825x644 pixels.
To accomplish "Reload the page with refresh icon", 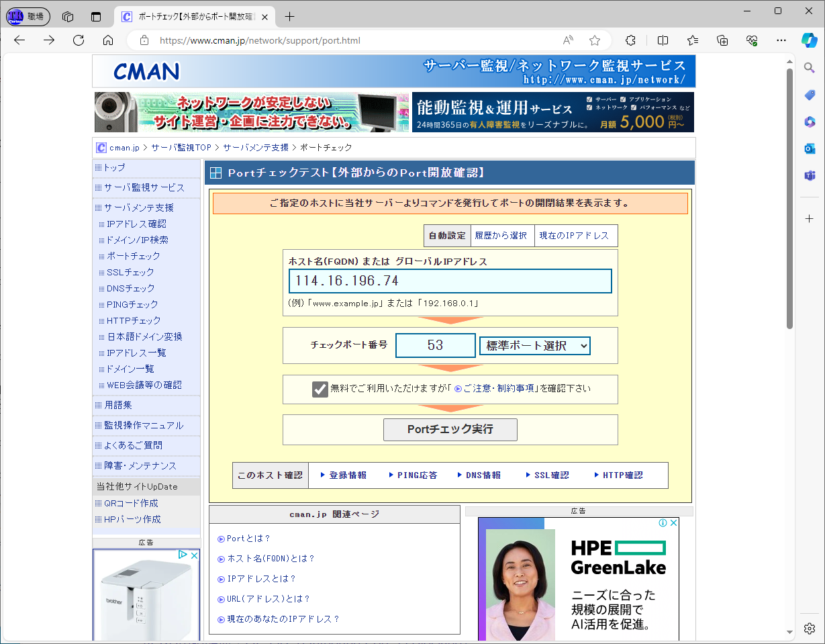I will point(79,40).
